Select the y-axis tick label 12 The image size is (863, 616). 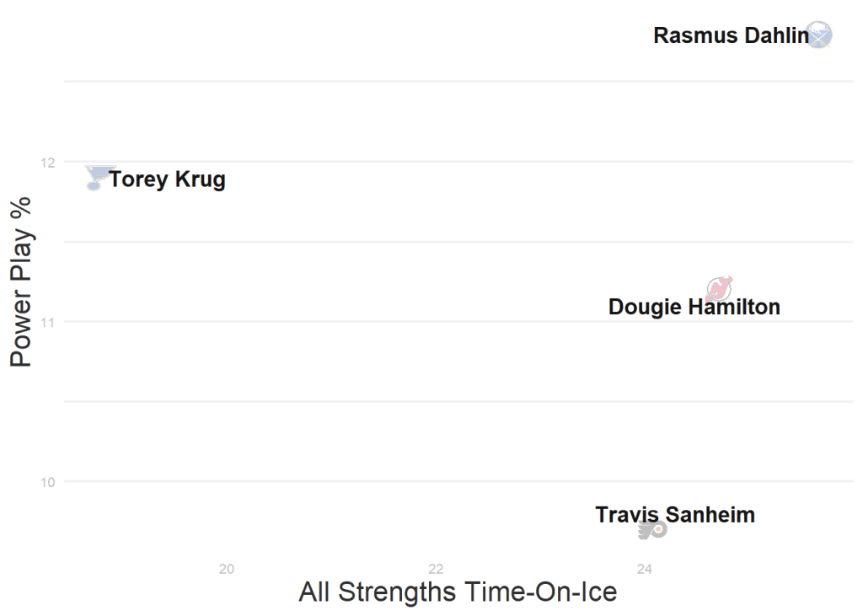pos(46,162)
